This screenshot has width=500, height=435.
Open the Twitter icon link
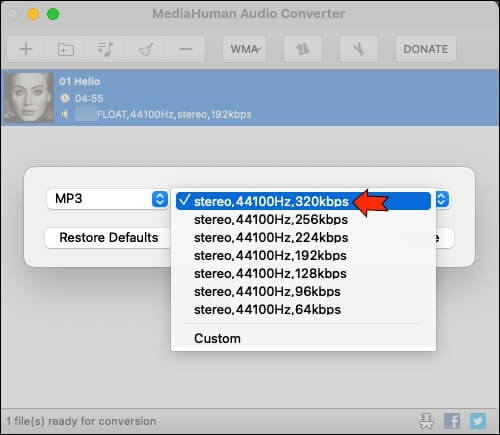478,421
